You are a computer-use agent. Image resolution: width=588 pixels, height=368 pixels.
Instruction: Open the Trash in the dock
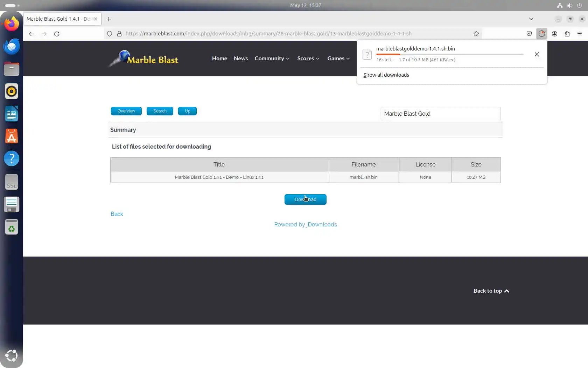12,227
